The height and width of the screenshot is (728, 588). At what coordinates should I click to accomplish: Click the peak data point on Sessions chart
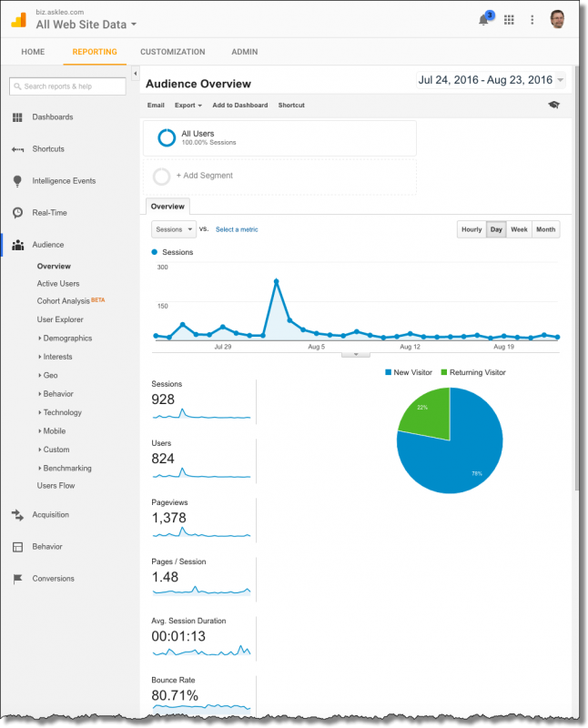pos(277,281)
